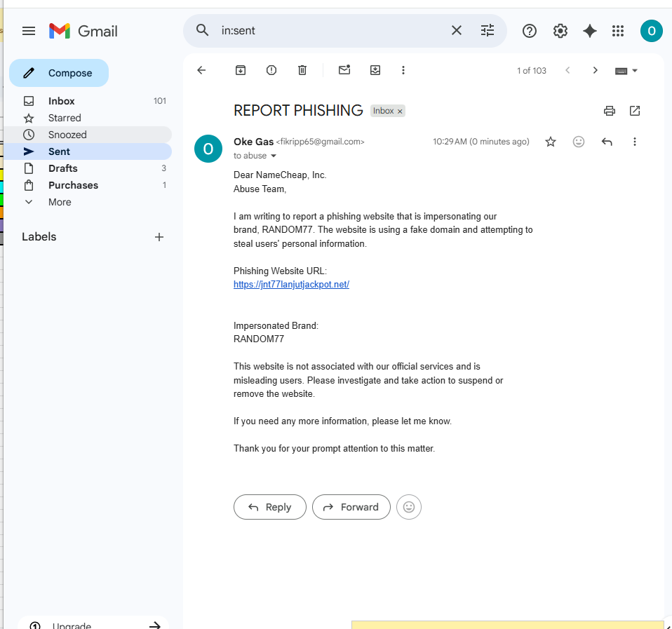
Task: Click the sender name Oke Gas
Action: coord(253,142)
